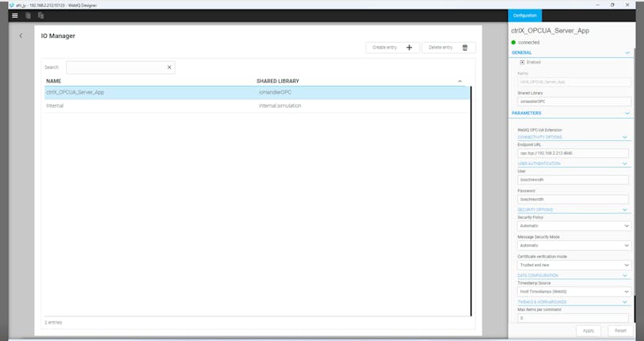Open the Timestamp Source dropdown
The image size is (644, 341).
click(x=574, y=291)
